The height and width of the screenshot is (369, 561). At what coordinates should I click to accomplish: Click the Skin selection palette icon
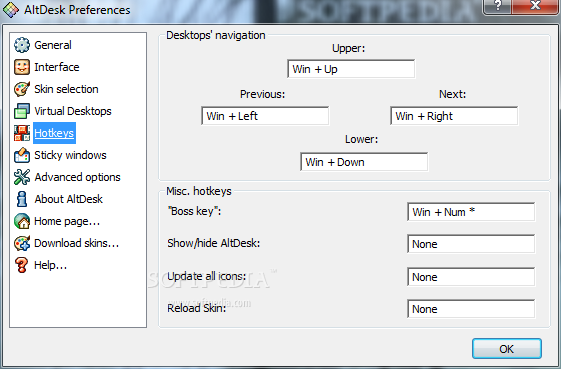pos(22,89)
